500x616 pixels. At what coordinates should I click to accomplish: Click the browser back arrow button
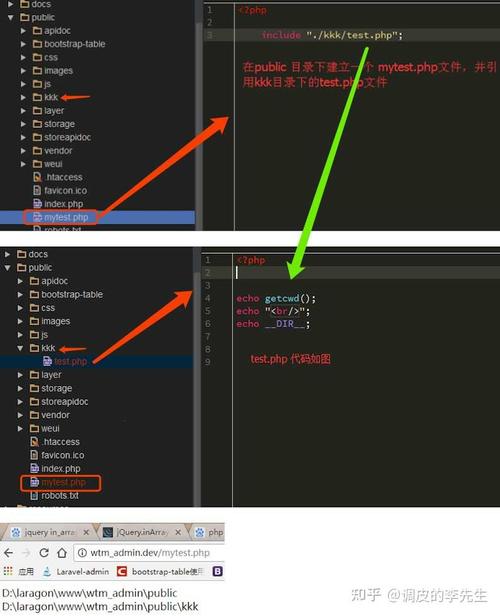[8, 553]
